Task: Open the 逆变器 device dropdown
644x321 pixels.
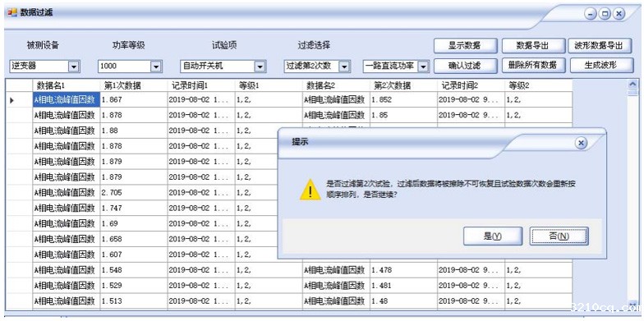Action: pyautogui.click(x=74, y=66)
